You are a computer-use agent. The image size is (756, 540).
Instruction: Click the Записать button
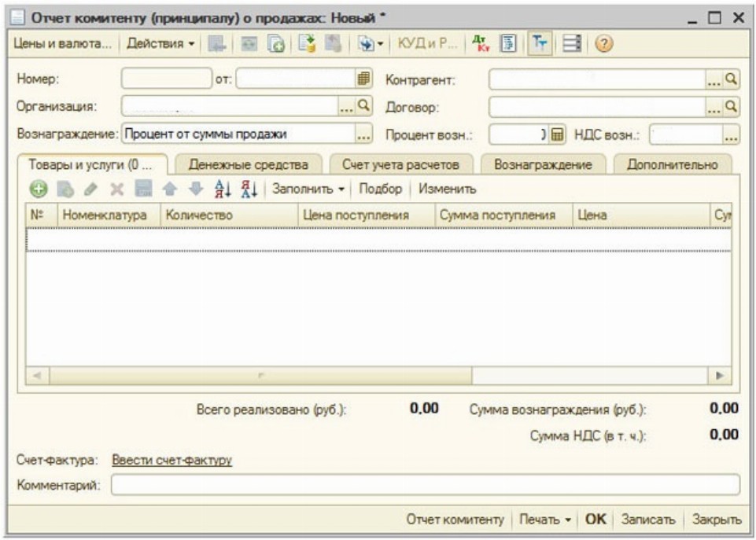coord(647,520)
